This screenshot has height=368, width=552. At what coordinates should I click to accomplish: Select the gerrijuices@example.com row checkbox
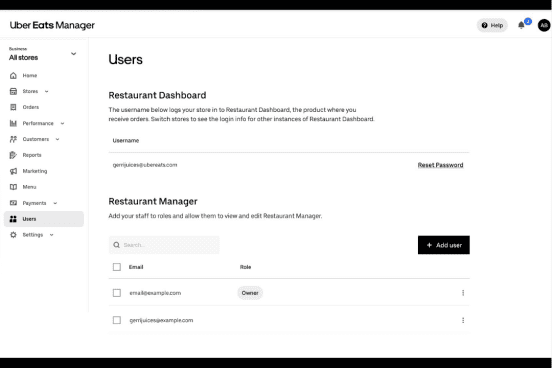click(117, 320)
